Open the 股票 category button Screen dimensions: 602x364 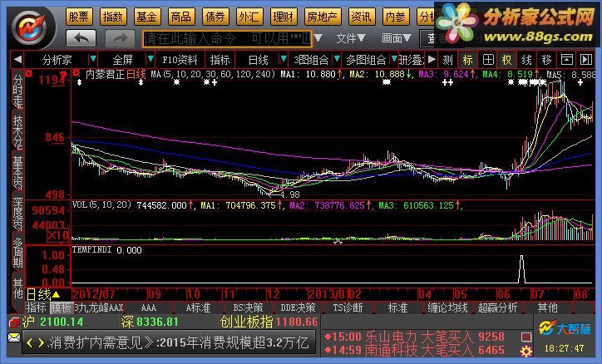[79, 17]
